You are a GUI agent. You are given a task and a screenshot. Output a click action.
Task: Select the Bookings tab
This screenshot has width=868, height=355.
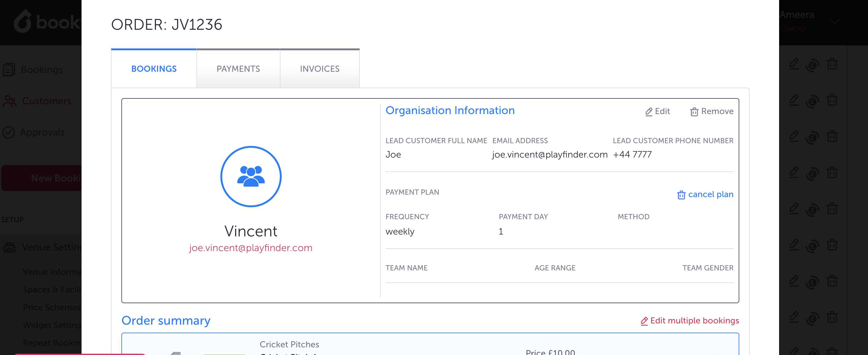(x=154, y=69)
